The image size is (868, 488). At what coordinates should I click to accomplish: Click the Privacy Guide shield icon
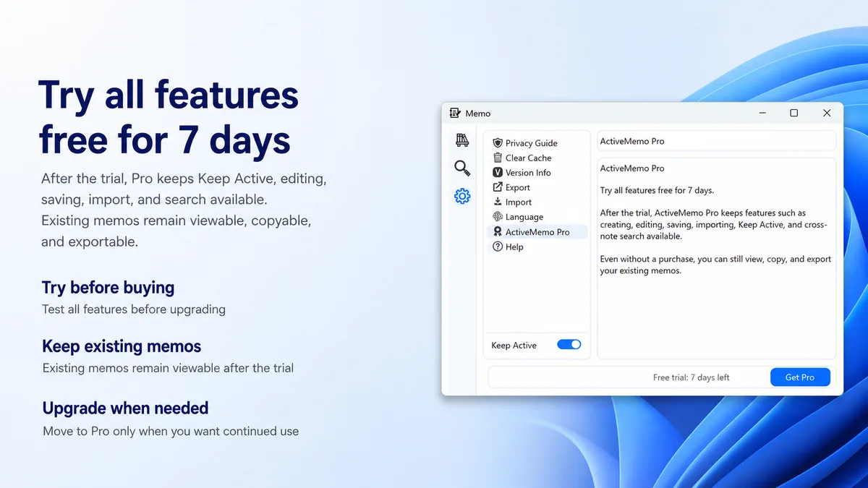[498, 143]
